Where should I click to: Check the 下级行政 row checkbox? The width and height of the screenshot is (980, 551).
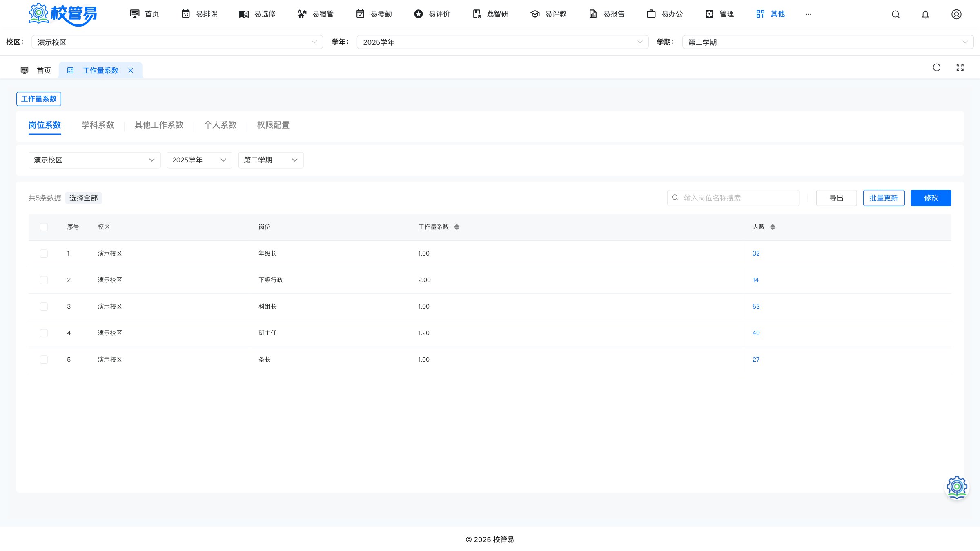44,280
